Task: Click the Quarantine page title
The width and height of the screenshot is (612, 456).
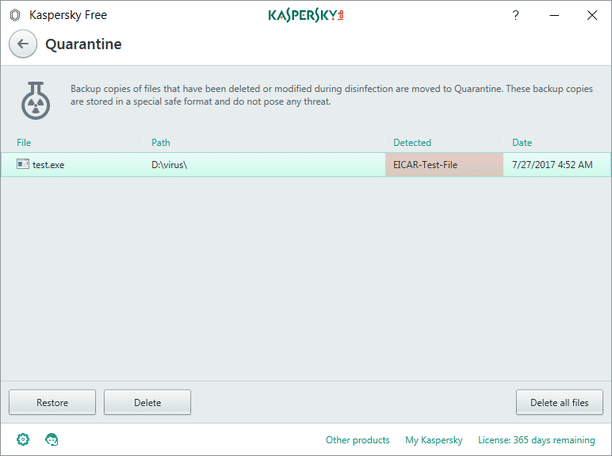Action: tap(84, 44)
